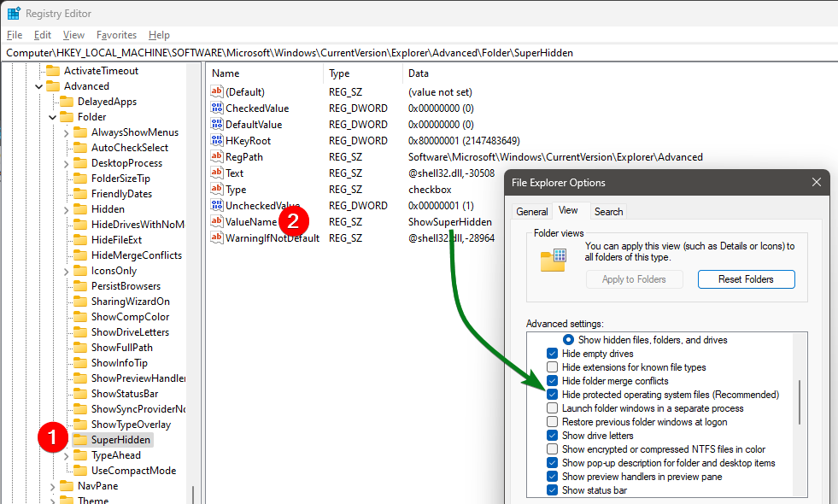This screenshot has width=838, height=504.
Task: Expand the IconsOnly key
Action: [x=67, y=271]
